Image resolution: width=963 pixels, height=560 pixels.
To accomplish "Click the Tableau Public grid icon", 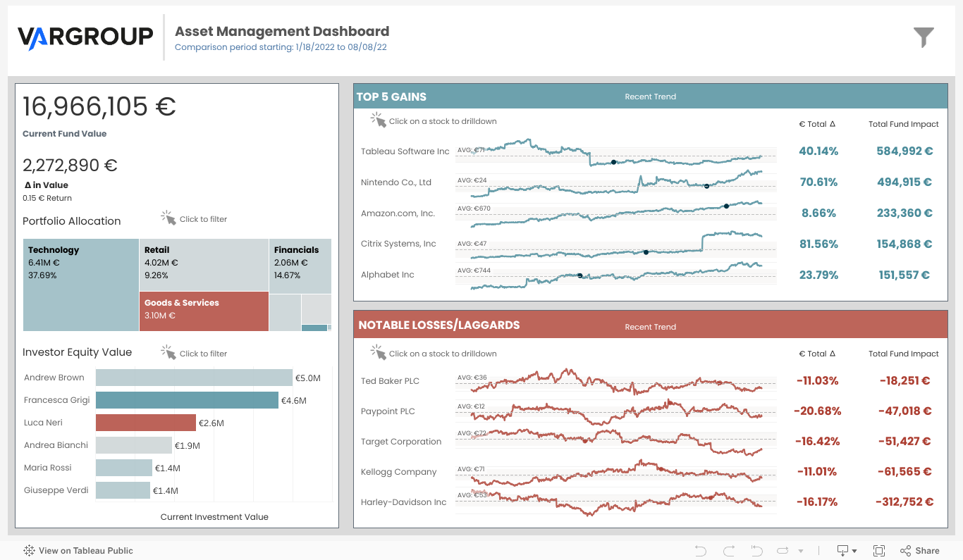I will pyautogui.click(x=29, y=551).
